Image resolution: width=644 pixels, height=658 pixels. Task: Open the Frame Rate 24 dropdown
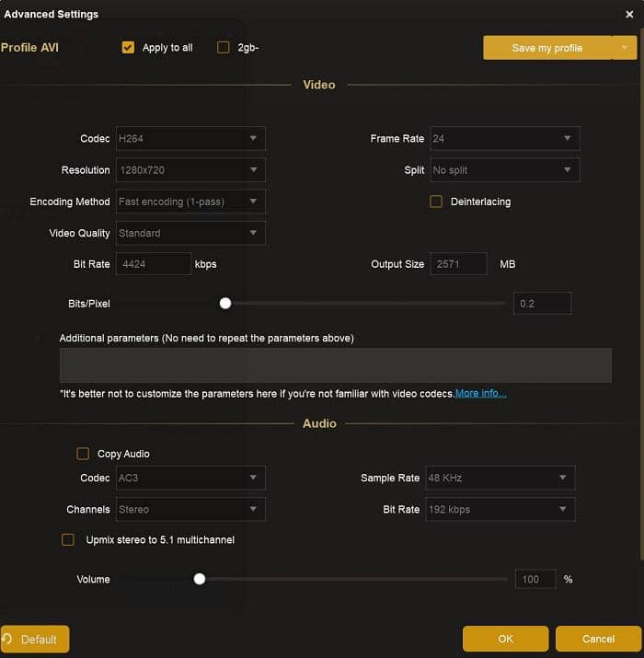pyautogui.click(x=505, y=138)
